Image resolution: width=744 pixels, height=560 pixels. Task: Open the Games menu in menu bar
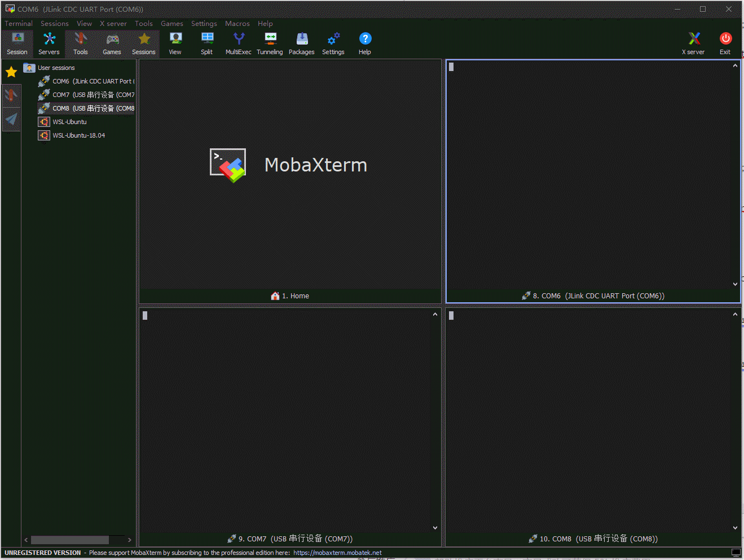172,24
